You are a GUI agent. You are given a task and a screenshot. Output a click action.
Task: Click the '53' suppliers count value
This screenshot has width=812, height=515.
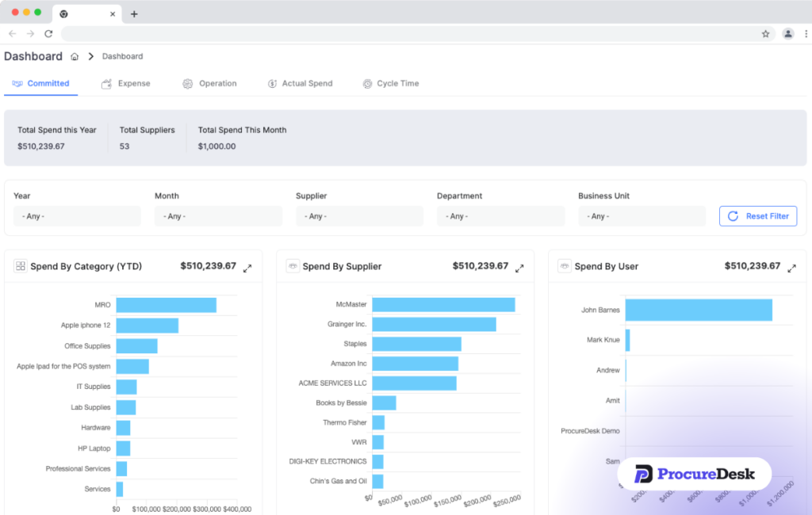pyautogui.click(x=124, y=147)
